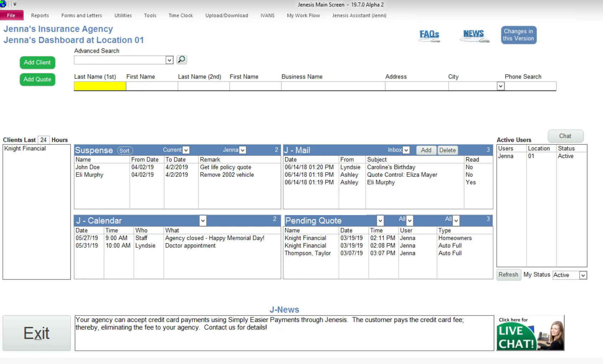Viewport: 603px width, 364px height.
Task: Open the Chat window
Action: (x=565, y=136)
